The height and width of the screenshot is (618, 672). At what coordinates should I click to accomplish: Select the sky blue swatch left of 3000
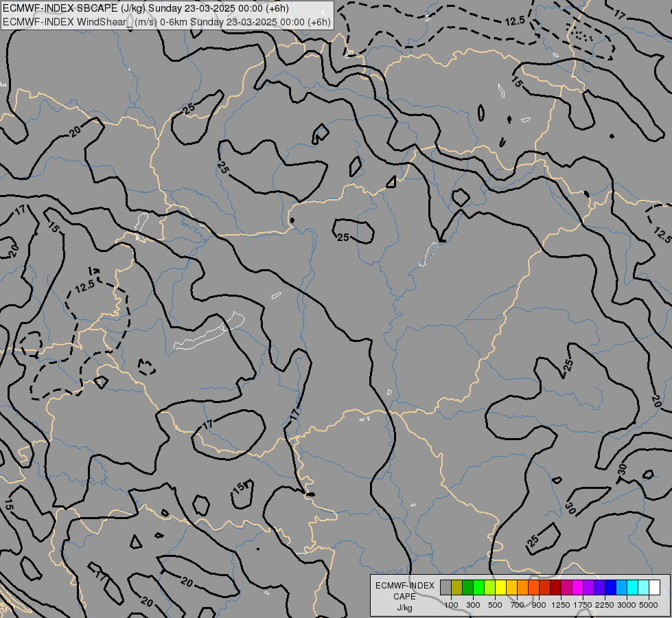(x=621, y=588)
